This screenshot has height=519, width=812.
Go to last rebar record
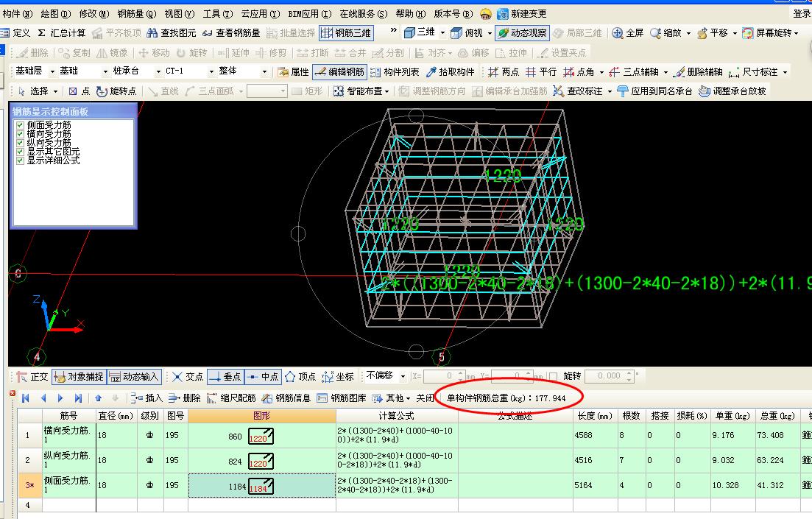coord(78,398)
